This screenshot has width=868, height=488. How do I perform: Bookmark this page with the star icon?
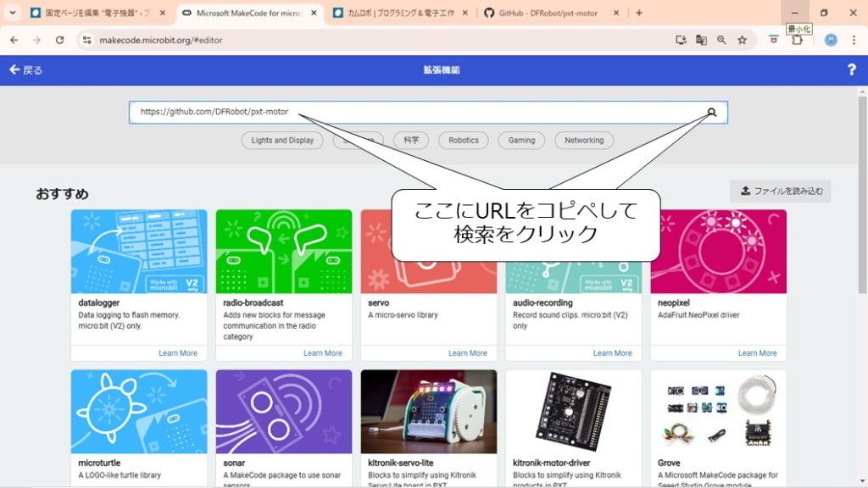[x=742, y=40]
